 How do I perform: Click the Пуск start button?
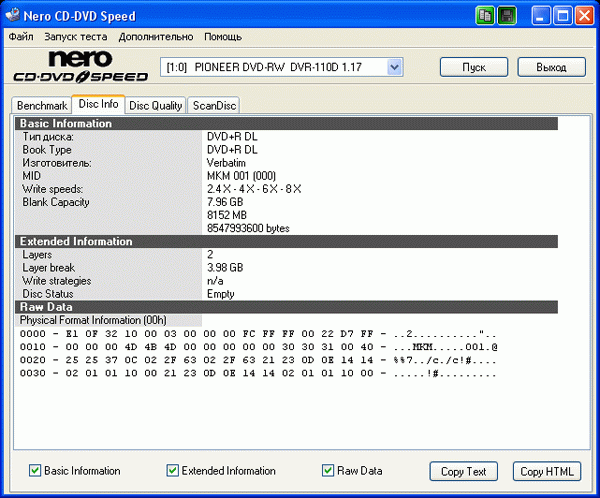(x=474, y=67)
